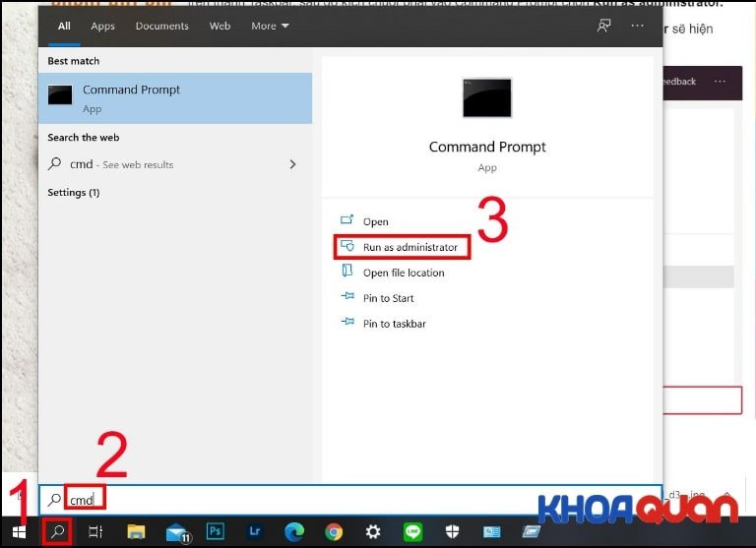Choose Pin to Start
Image resolution: width=756 pixels, height=548 pixels.
point(388,298)
